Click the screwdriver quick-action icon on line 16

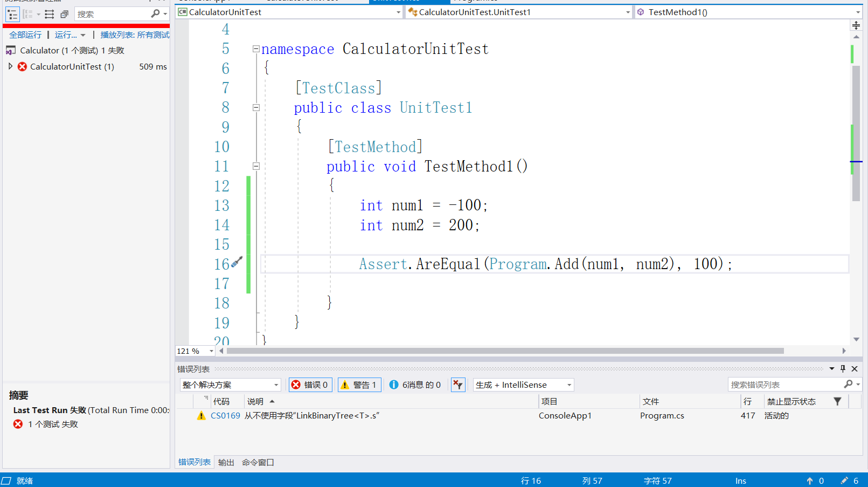[237, 263]
